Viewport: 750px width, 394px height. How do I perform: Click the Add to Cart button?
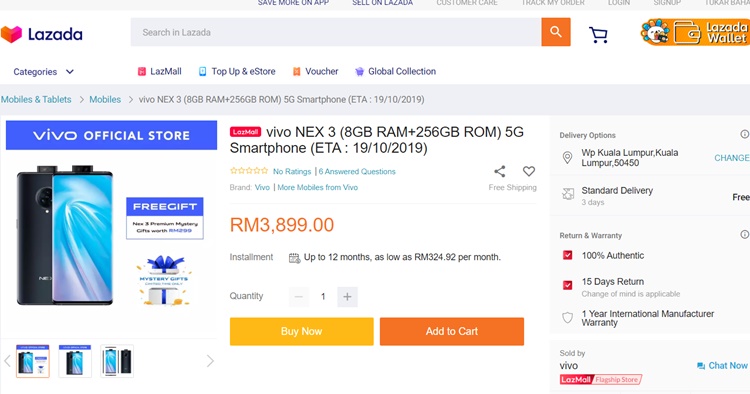452,331
